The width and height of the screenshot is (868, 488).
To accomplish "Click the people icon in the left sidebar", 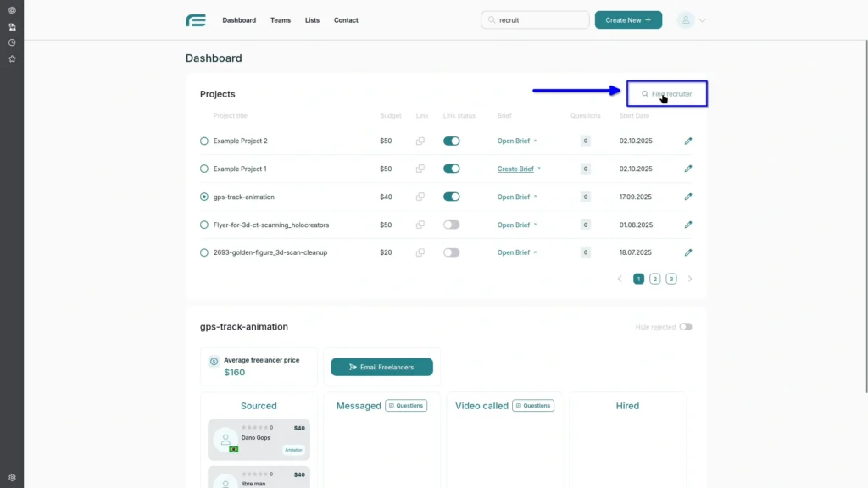I will tap(11, 26).
